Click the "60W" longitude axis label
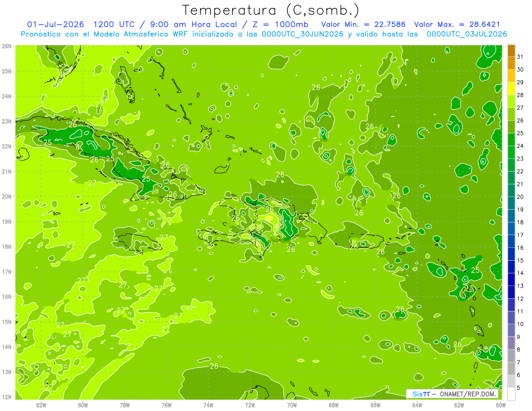This screenshot has height=411, width=532. [501, 404]
